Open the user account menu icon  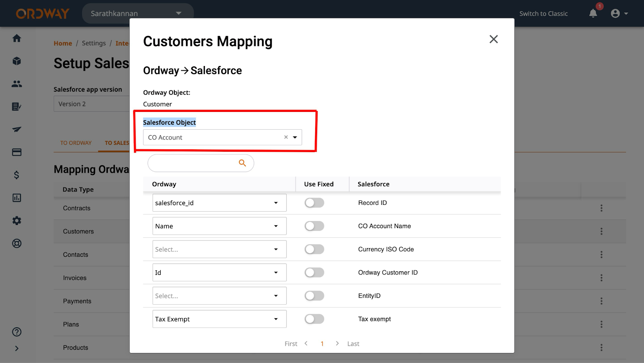pyautogui.click(x=619, y=13)
